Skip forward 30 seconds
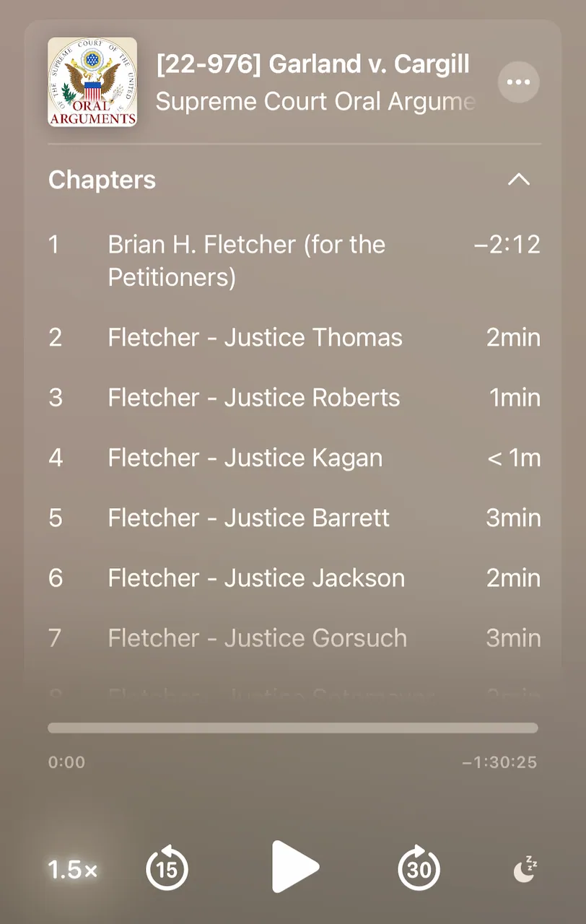Image resolution: width=586 pixels, height=924 pixels. click(419, 867)
